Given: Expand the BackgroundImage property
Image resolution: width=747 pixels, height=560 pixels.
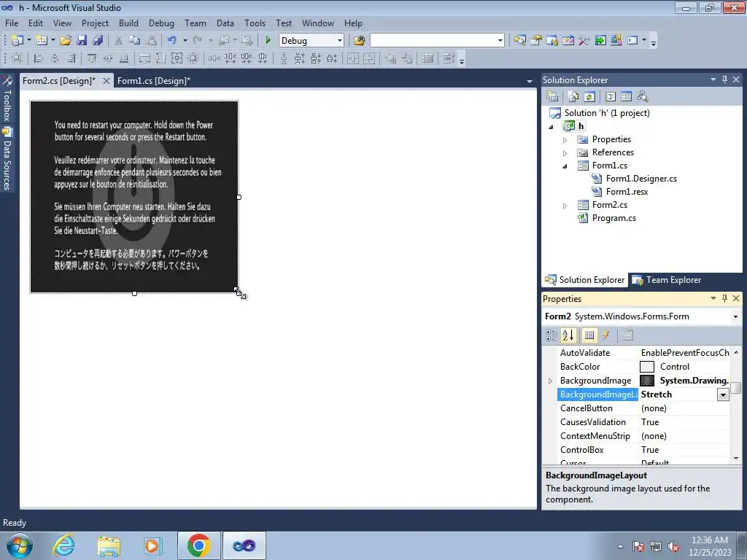Looking at the screenshot, I should (x=550, y=381).
